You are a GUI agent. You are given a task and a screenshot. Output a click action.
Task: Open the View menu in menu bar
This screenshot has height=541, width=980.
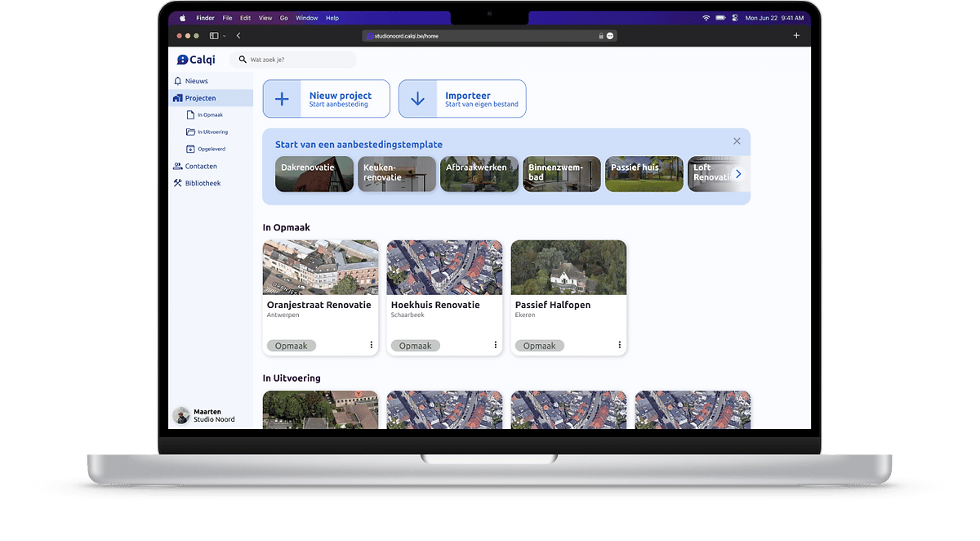pos(265,18)
